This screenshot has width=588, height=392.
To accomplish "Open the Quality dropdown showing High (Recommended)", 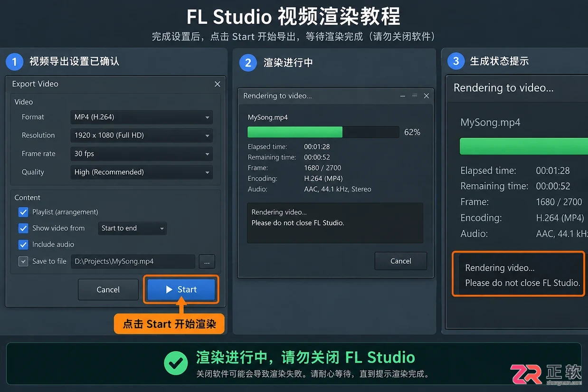I will coord(142,172).
